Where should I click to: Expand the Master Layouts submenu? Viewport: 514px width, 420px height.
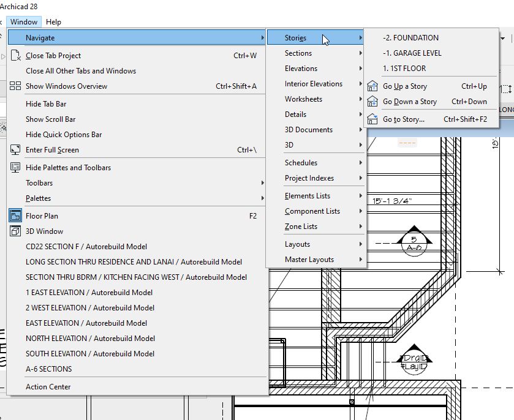coord(316,260)
